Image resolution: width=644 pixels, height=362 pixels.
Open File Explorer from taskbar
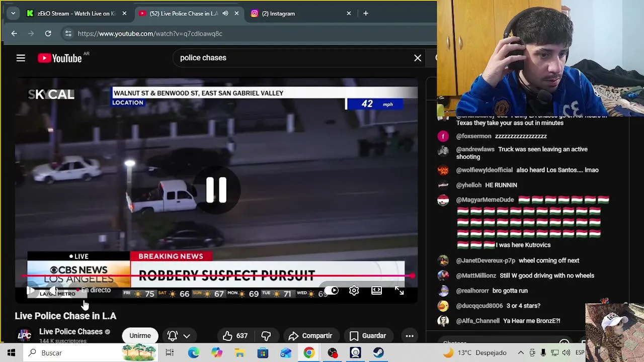(239, 353)
